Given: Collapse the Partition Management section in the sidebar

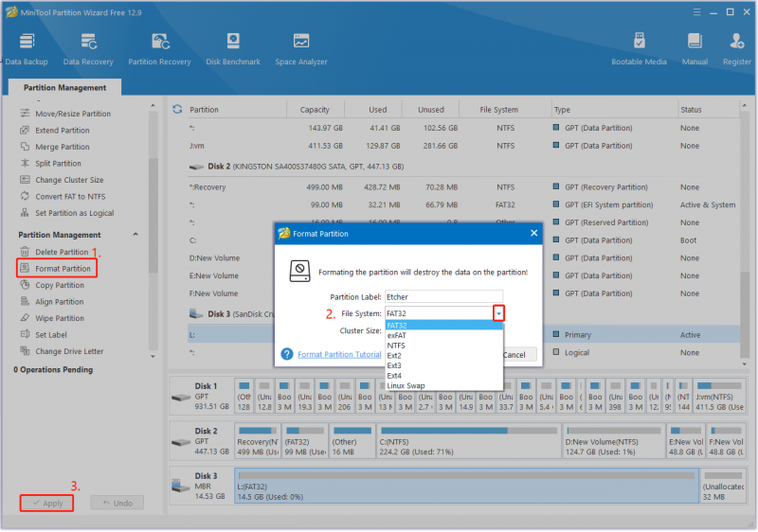Looking at the screenshot, I should pyautogui.click(x=135, y=235).
